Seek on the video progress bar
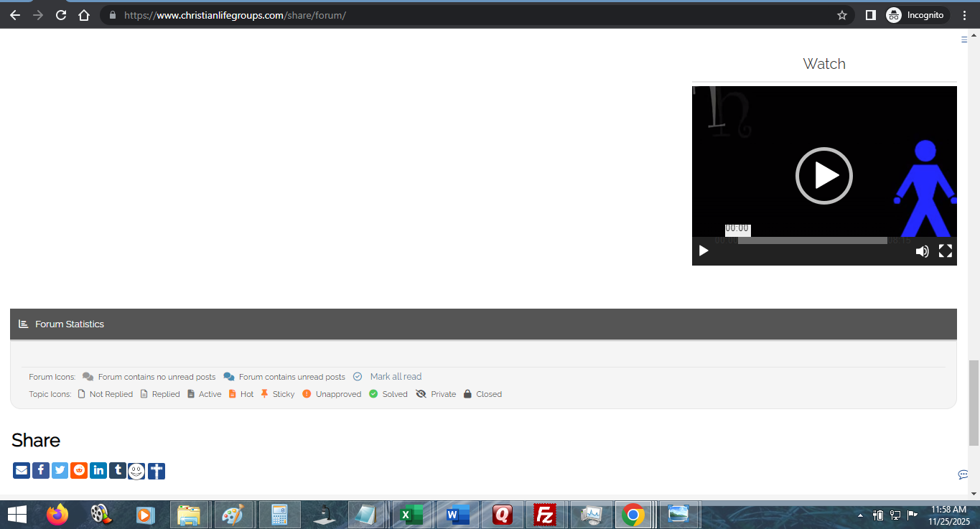This screenshot has width=980, height=529. (812, 240)
